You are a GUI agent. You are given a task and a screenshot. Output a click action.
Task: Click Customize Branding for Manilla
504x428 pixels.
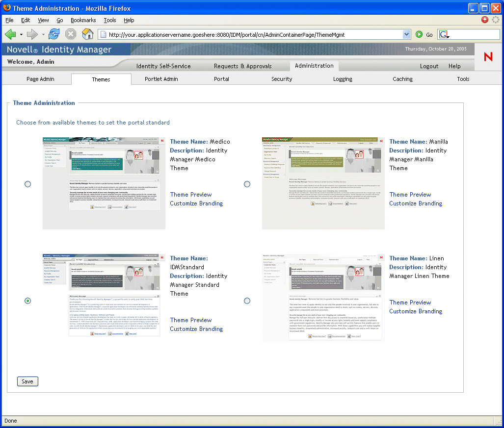416,203
